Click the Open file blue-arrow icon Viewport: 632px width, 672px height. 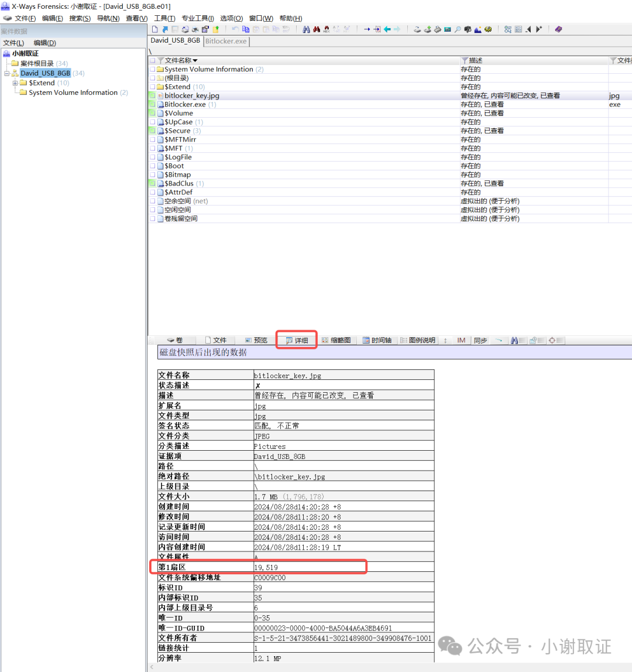click(165, 29)
